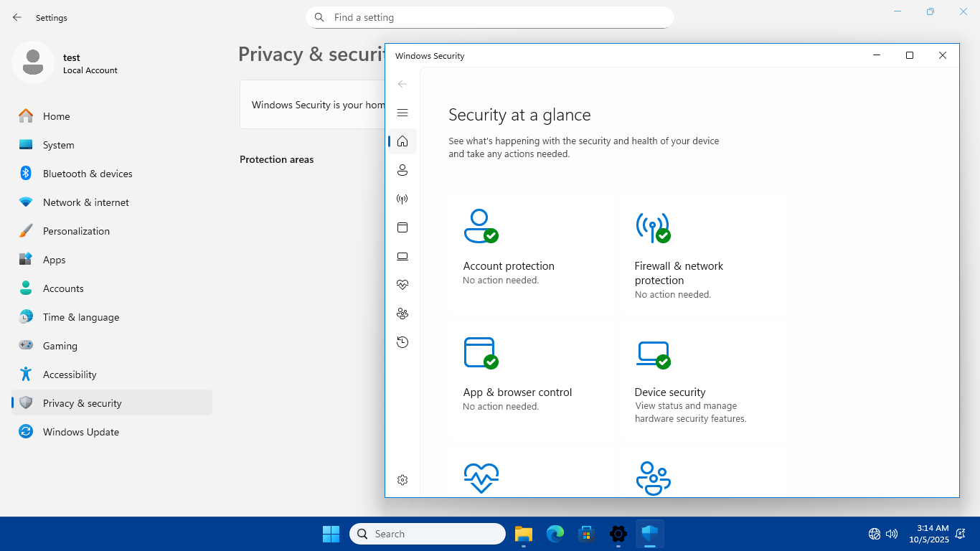This screenshot has width=980, height=551.
Task: Open Device performance & health sidebar icon
Action: [x=402, y=285]
